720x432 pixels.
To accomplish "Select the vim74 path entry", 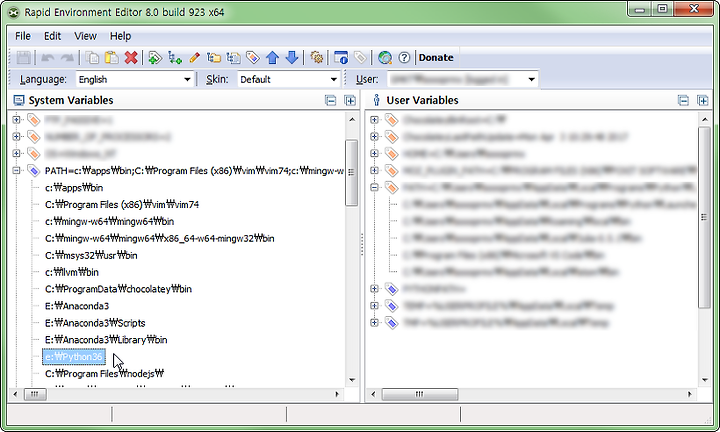I will 122,205.
